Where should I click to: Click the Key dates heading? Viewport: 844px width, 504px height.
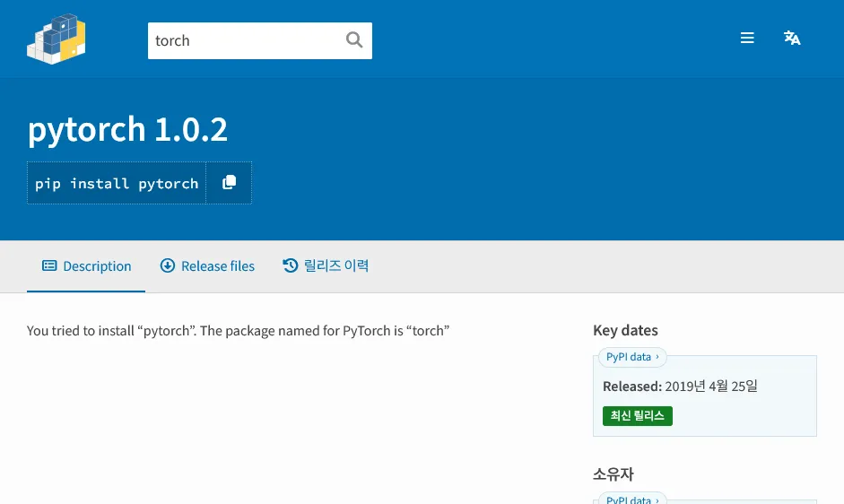coord(625,330)
